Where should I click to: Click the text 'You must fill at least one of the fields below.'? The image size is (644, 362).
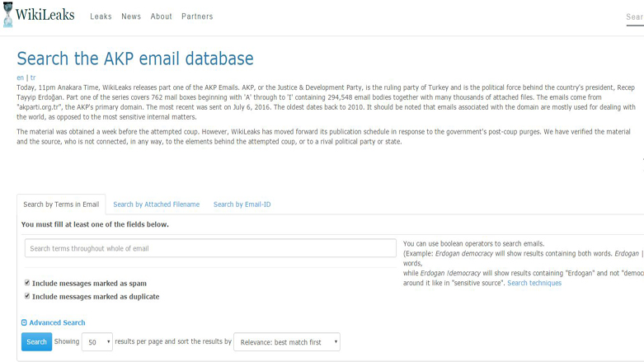(95, 224)
